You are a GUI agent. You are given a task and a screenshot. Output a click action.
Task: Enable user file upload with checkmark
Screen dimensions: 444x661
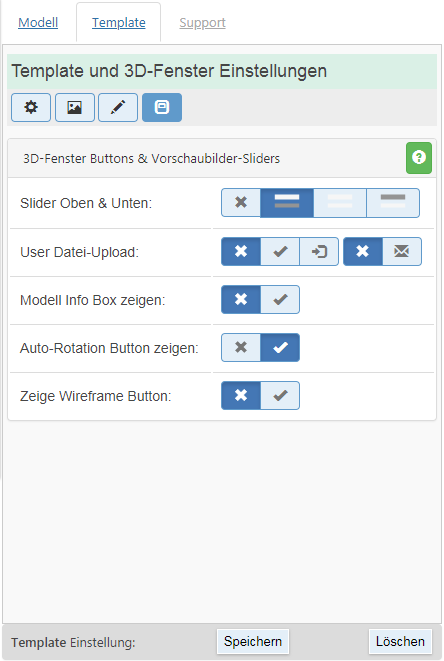point(280,252)
